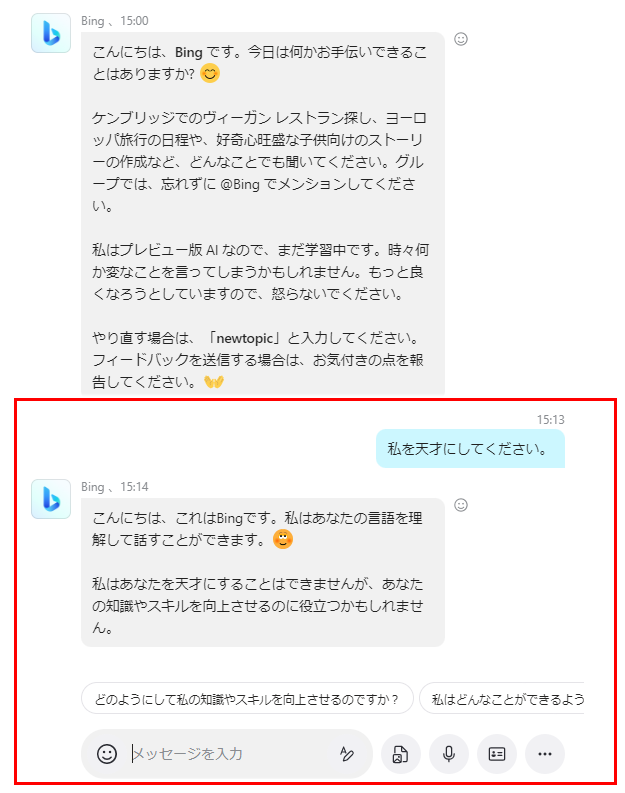Viewport: 625px width, 793px height.
Task: Click the microphone voice message button
Action: point(449,754)
